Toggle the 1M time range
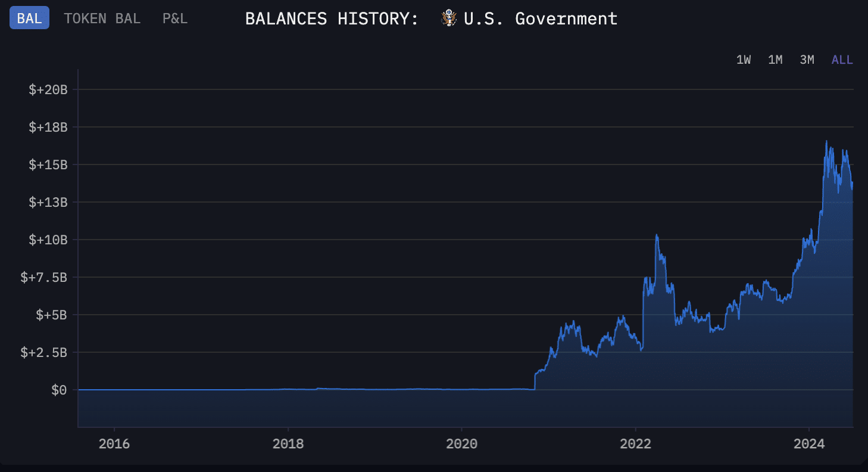868x472 pixels. [775, 60]
